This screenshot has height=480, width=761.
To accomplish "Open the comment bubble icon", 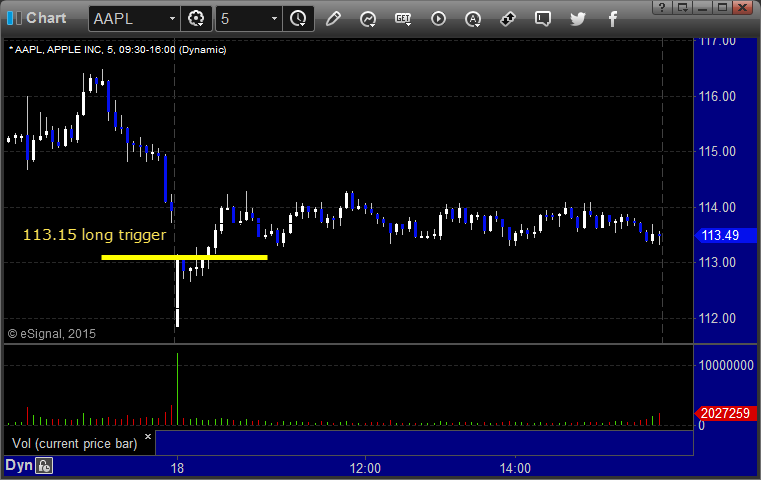I will point(543,19).
